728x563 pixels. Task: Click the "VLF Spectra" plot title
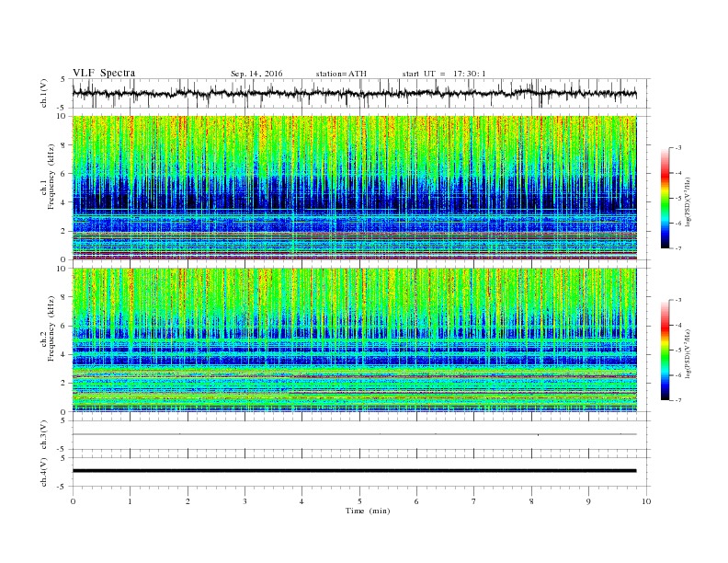coord(104,73)
